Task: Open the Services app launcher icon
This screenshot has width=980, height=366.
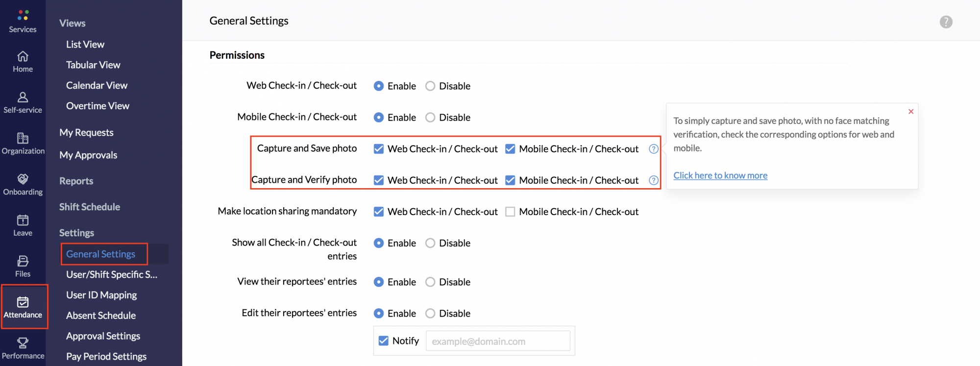Action: click(x=23, y=15)
